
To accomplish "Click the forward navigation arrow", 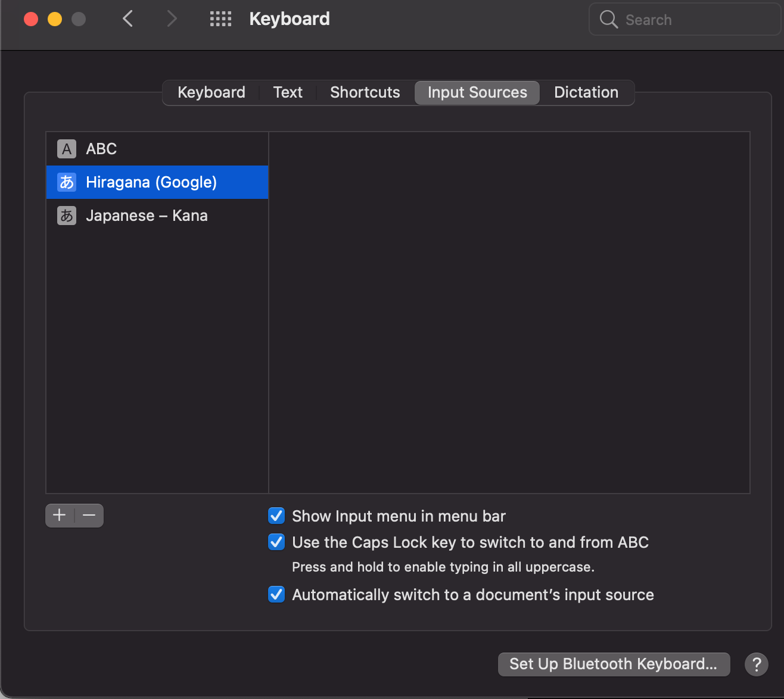I will point(172,19).
